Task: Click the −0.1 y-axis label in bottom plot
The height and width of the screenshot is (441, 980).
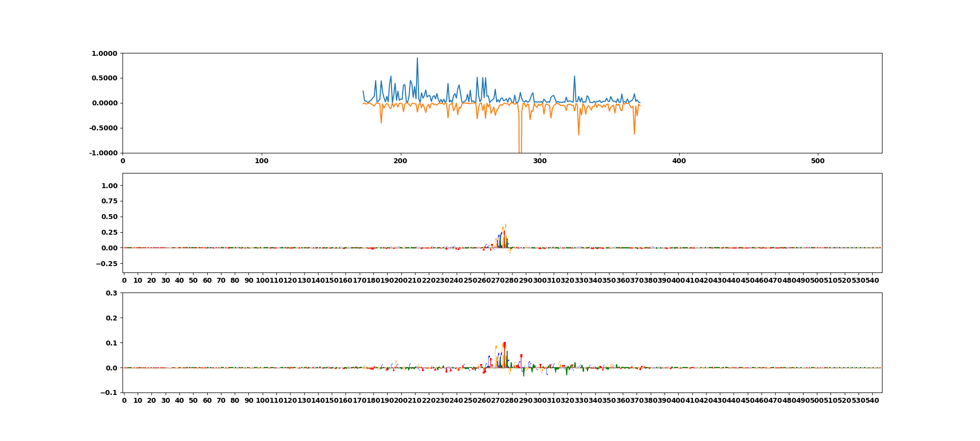Action: (109, 392)
